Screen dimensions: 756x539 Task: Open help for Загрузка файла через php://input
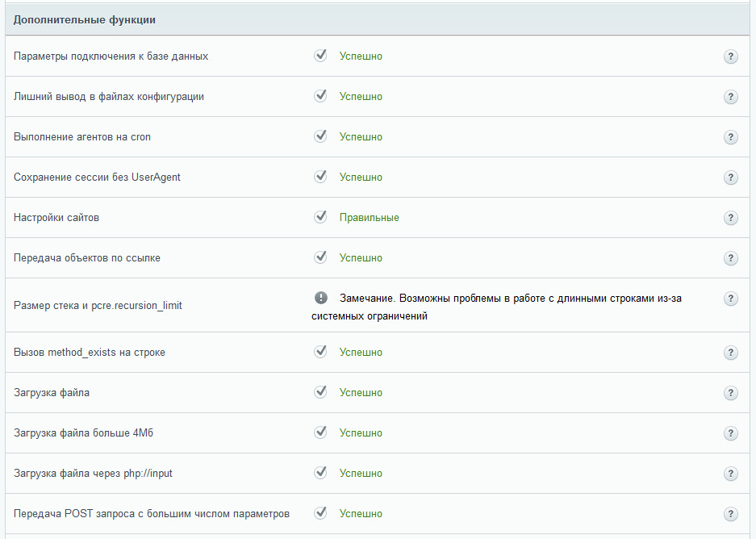point(731,474)
